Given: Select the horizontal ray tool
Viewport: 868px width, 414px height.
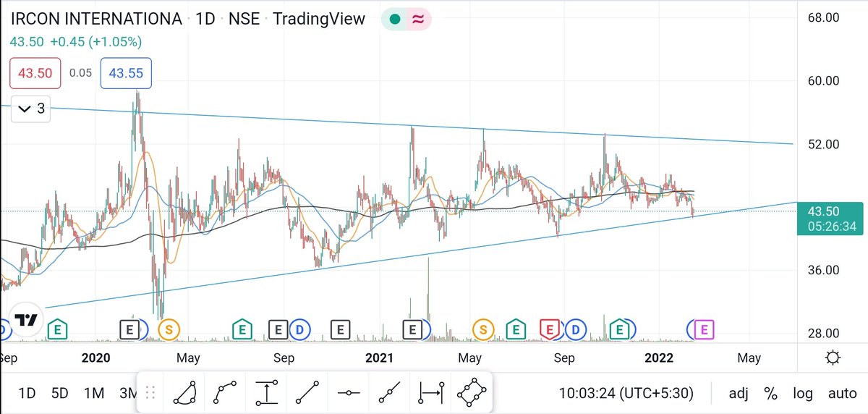Looking at the screenshot, I should 349,394.
